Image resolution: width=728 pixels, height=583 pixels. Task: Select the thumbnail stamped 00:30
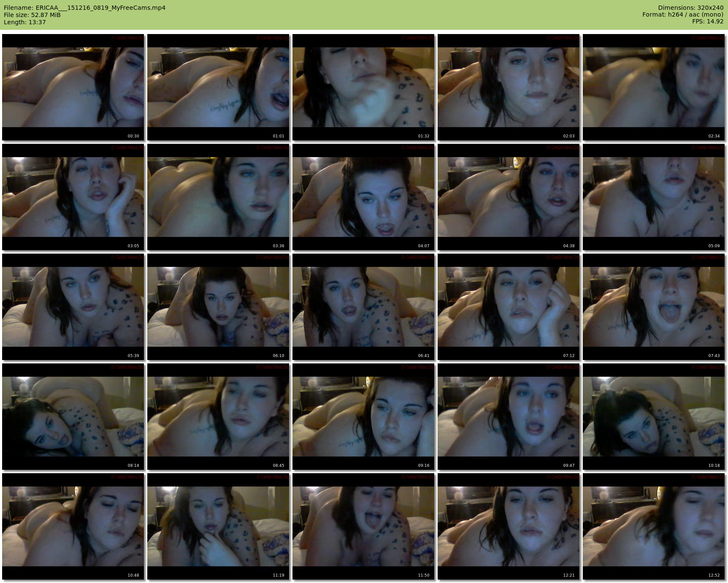pyautogui.click(x=73, y=87)
